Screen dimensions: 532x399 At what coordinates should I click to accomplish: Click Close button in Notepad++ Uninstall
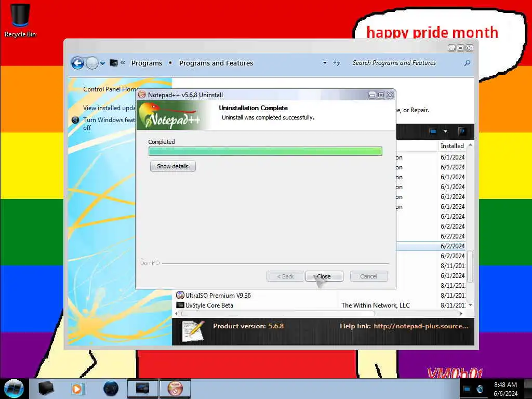324,276
